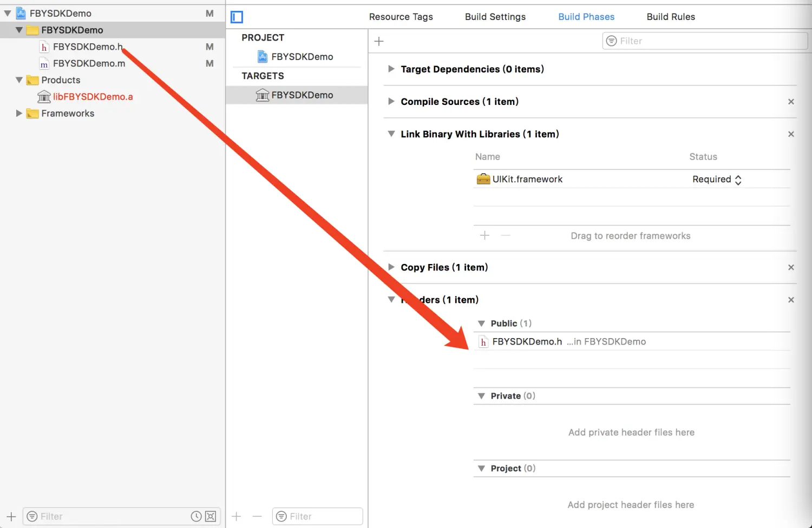Collapse the Products group triangle
Image resolution: width=812 pixels, height=528 pixels.
tap(19, 80)
